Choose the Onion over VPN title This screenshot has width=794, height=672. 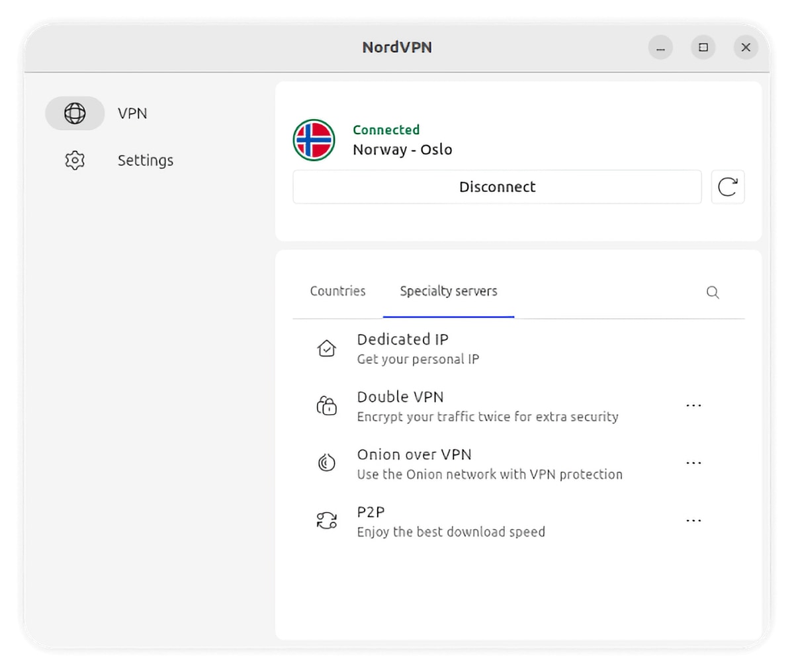(414, 454)
